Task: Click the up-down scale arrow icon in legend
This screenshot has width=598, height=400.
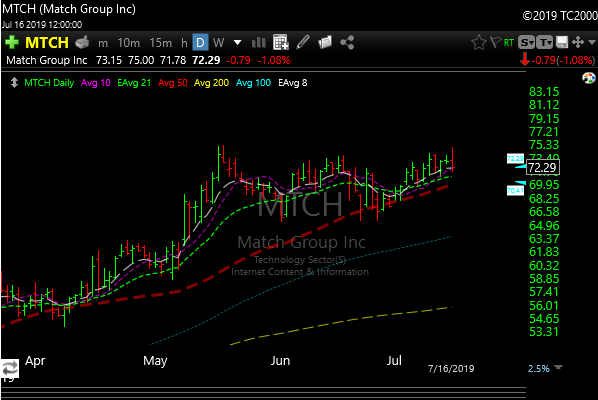Action: (14, 83)
